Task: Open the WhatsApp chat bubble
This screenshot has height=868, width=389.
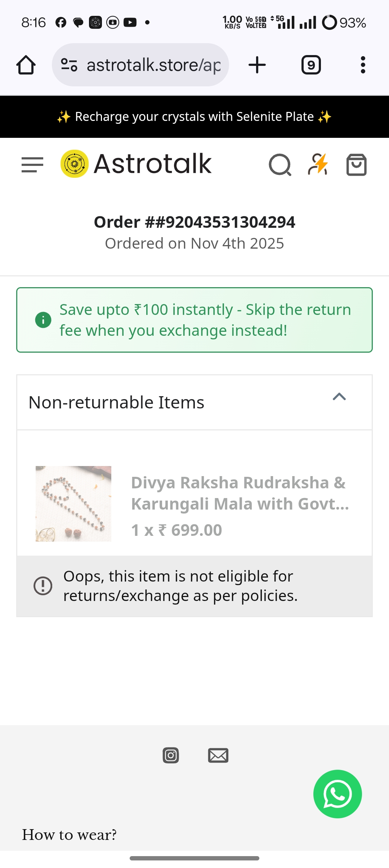Action: click(337, 794)
